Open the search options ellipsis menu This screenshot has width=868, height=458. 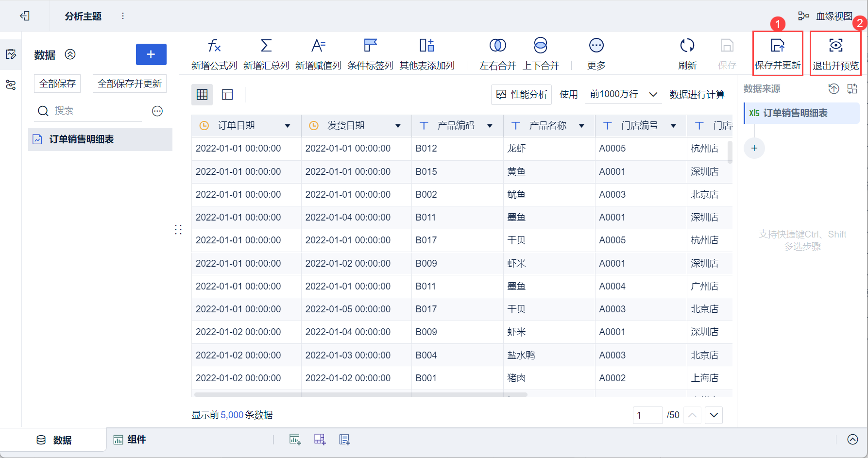[x=157, y=111]
